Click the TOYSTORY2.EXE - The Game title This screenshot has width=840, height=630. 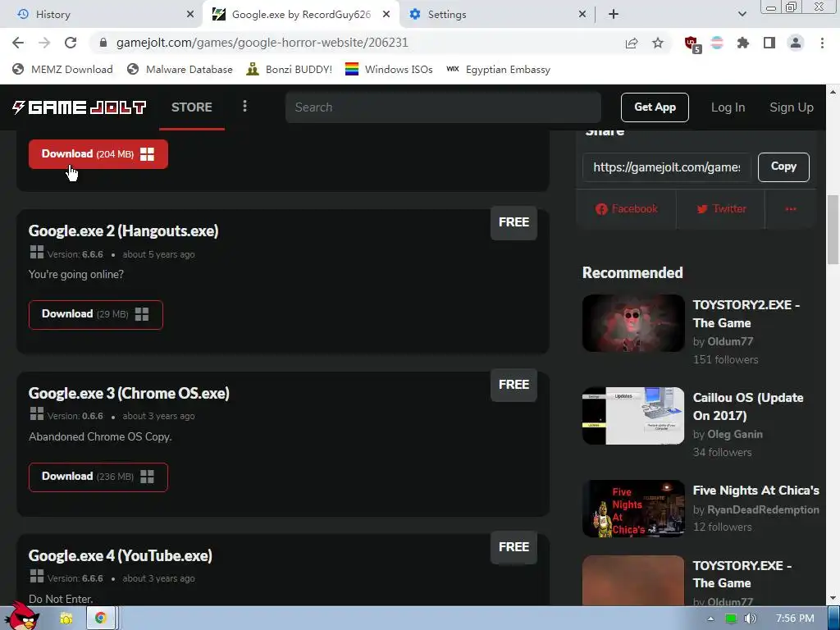(746, 314)
